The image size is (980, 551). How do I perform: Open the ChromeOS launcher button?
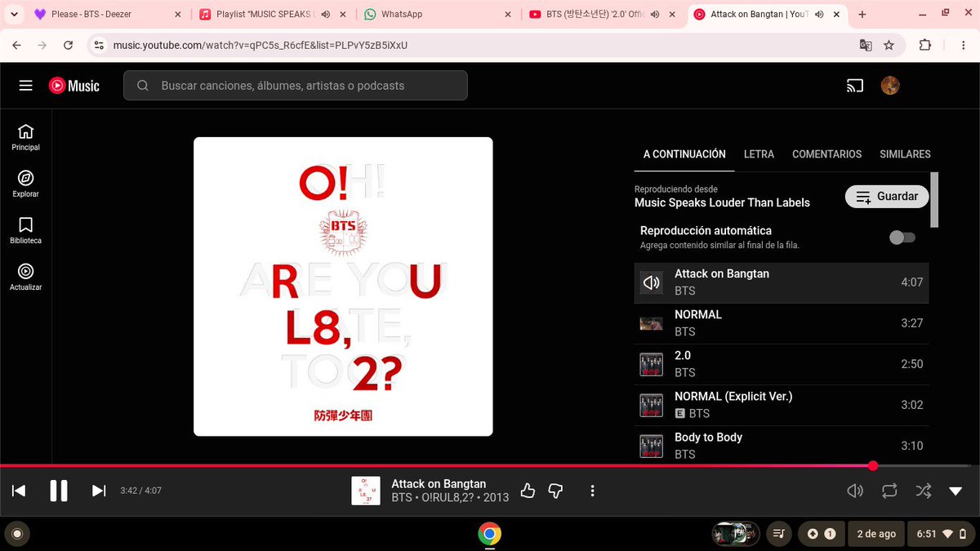click(x=16, y=534)
